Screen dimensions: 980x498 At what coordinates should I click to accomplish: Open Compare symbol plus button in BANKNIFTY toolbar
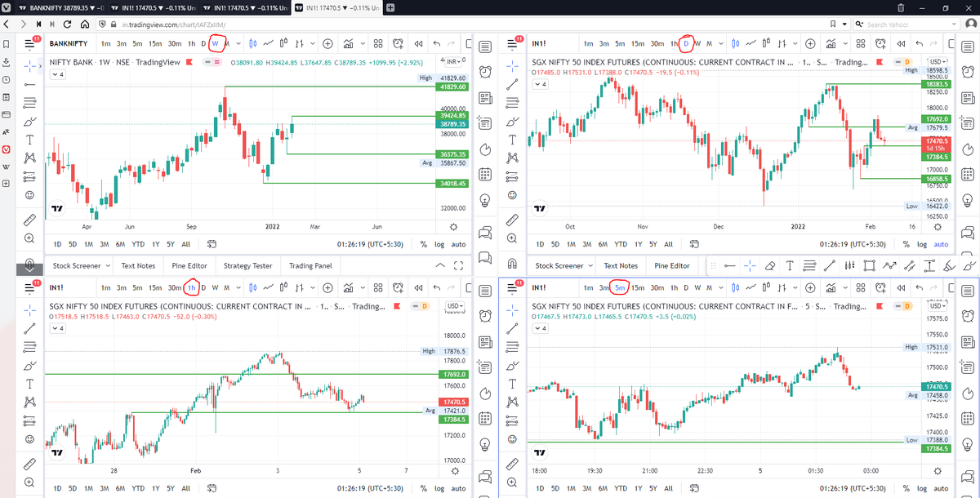(x=327, y=43)
